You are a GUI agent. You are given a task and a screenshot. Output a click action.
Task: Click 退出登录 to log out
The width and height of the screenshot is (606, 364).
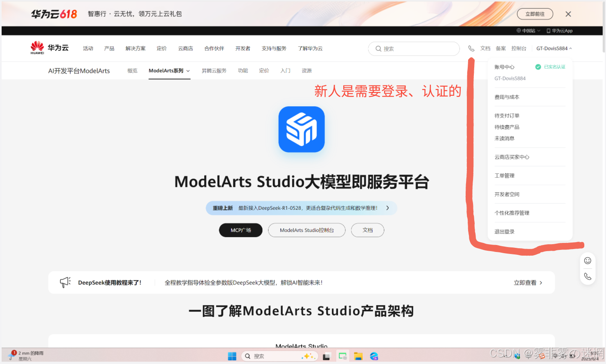coord(505,232)
